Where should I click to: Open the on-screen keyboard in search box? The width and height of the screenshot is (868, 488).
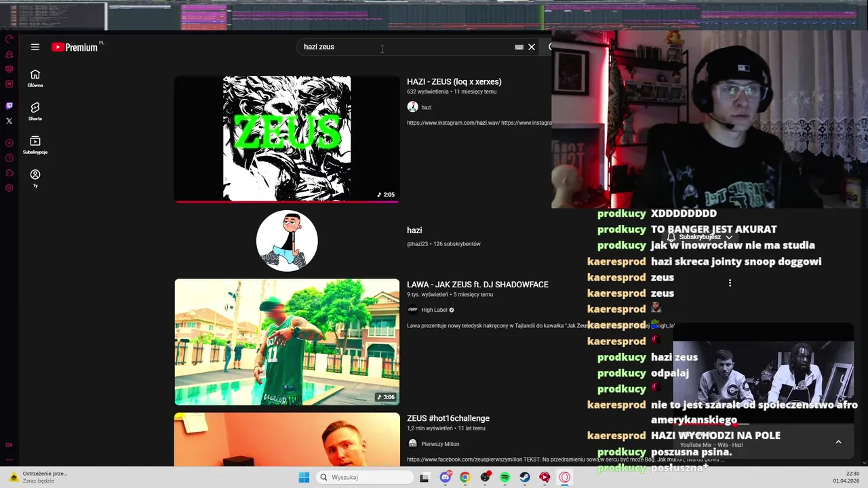coord(519,47)
